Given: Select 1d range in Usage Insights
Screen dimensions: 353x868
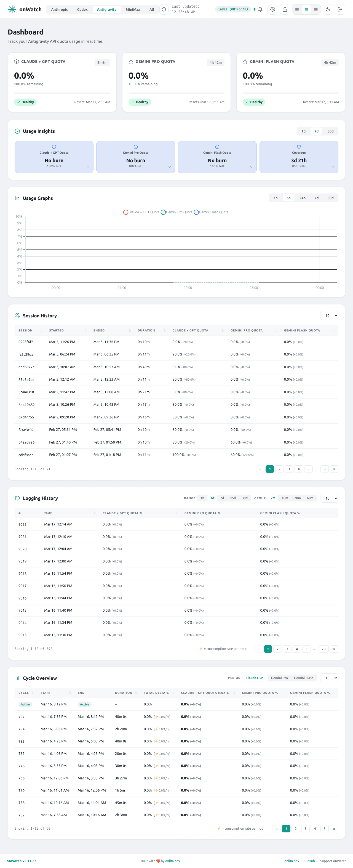Looking at the screenshot, I should (303, 131).
